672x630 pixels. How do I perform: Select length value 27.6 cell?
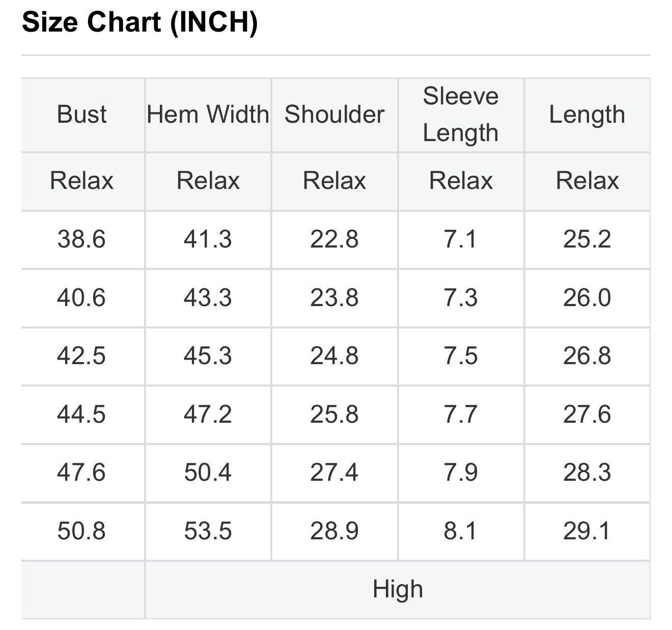pyautogui.click(x=586, y=414)
